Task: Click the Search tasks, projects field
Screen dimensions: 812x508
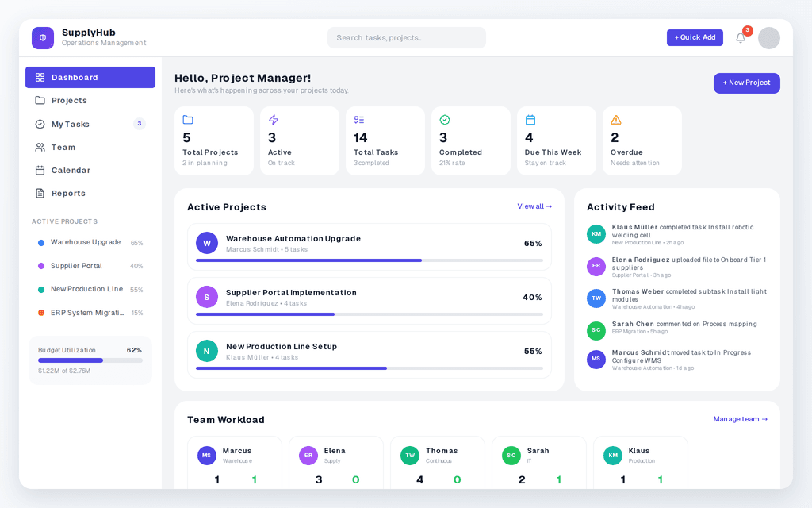Action: [x=407, y=38]
